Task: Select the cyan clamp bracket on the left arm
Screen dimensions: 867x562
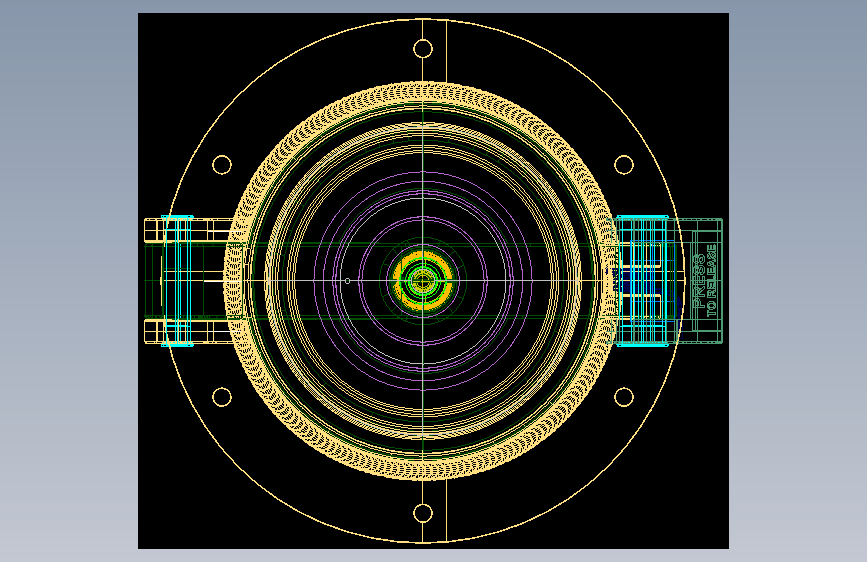Action: pyautogui.click(x=177, y=281)
